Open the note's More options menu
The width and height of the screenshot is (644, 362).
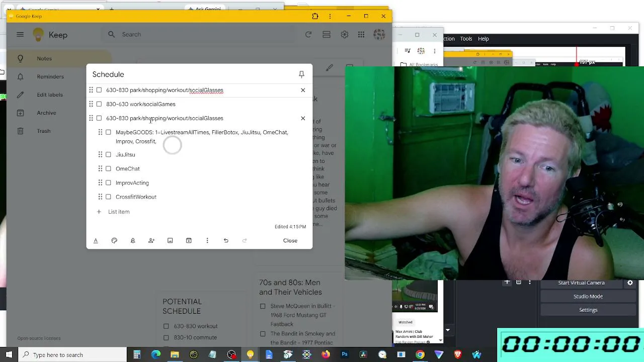[x=207, y=241]
